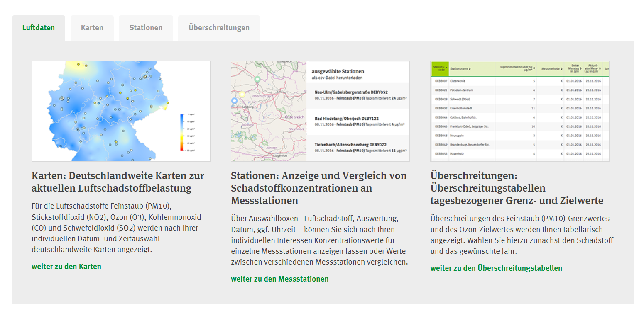The width and height of the screenshot is (644, 323).
Task: Follow the 'weiter zu den Karten' link
Action: 66,267
